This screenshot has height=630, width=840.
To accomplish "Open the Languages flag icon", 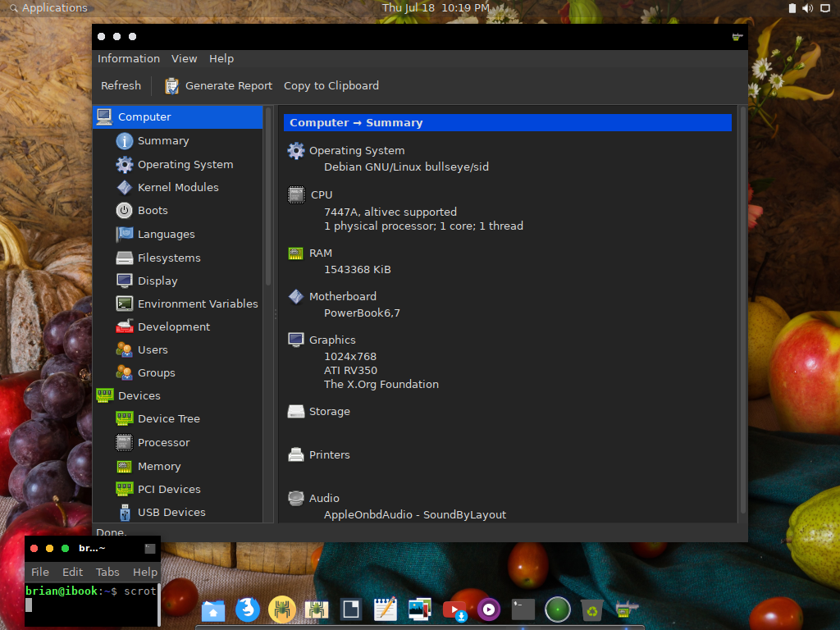I will click(x=125, y=234).
